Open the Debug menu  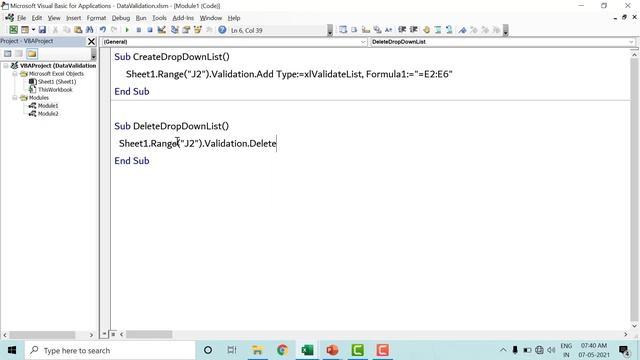[x=121, y=18]
